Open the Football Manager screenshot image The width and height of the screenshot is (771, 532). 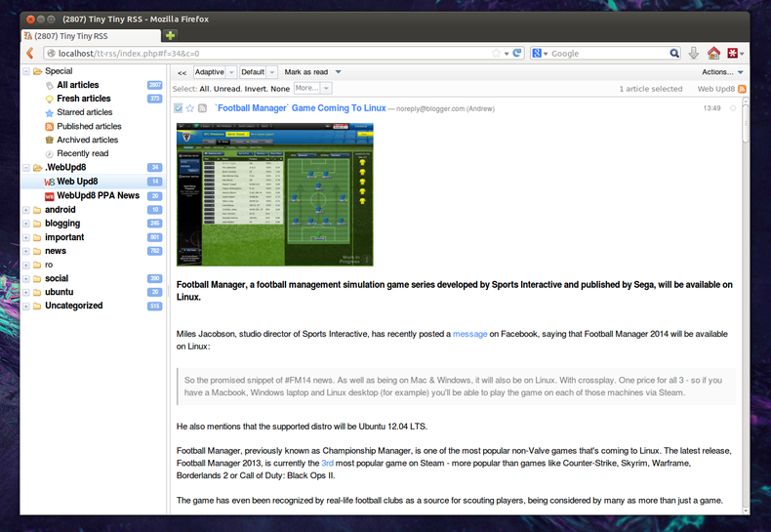pos(275,194)
